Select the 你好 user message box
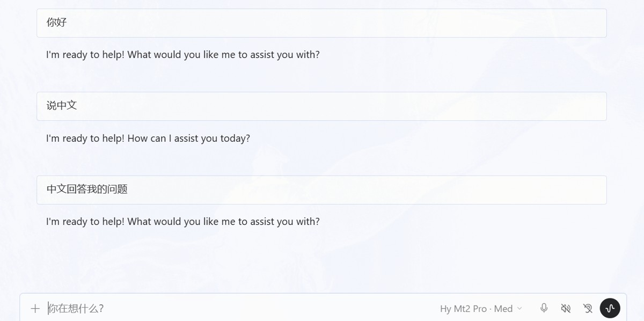This screenshot has width=644, height=321. click(321, 23)
